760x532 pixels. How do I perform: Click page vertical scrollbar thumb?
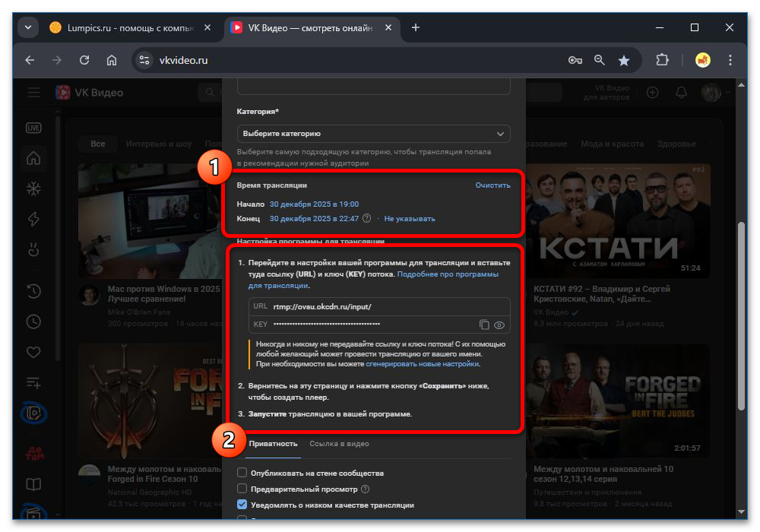741,316
